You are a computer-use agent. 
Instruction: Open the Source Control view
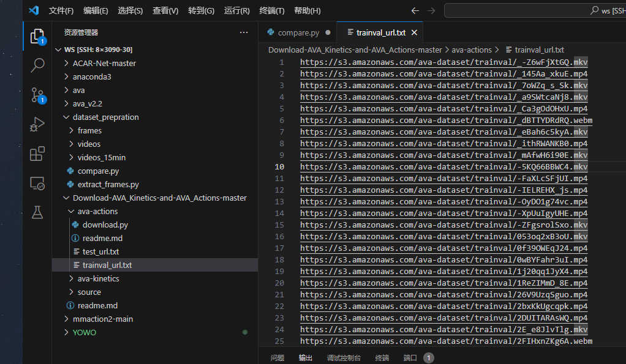(x=37, y=95)
